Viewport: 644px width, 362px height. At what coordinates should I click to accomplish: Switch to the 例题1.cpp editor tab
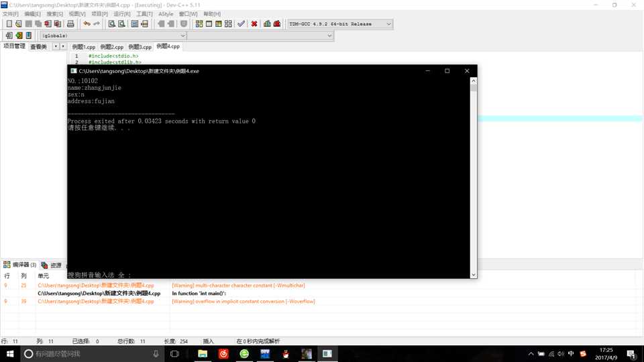83,47
